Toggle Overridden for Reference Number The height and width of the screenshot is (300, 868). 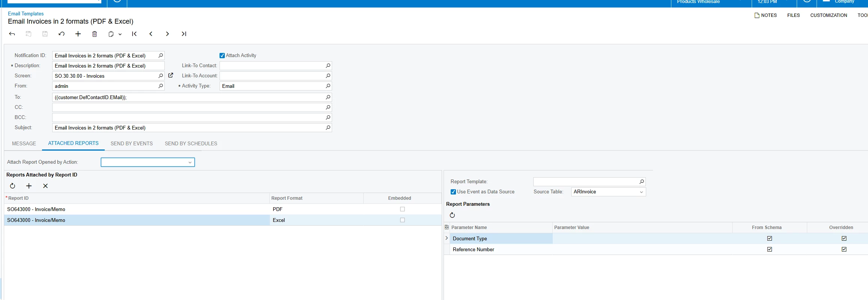(x=844, y=249)
